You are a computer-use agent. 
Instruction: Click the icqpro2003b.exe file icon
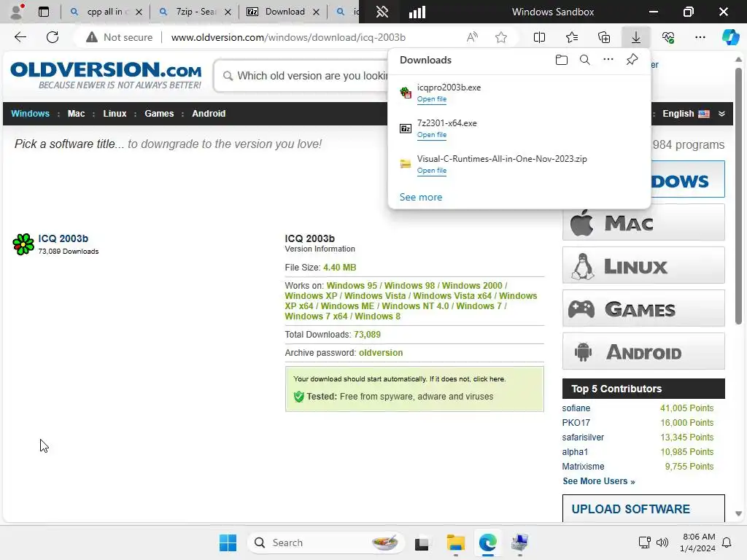click(406, 93)
